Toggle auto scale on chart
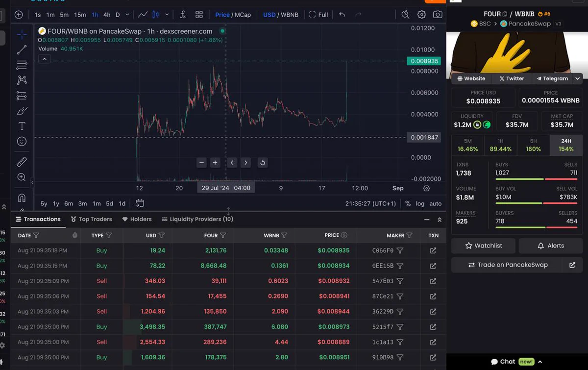 pyautogui.click(x=435, y=203)
